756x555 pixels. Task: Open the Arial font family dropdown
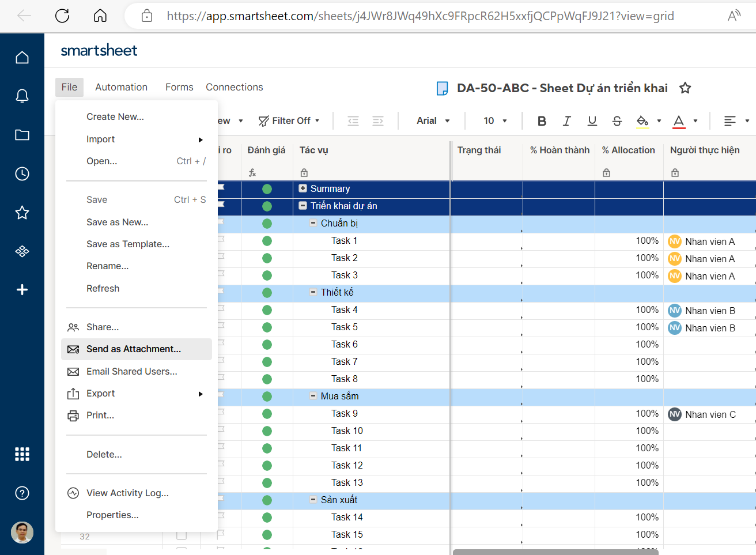tap(431, 120)
